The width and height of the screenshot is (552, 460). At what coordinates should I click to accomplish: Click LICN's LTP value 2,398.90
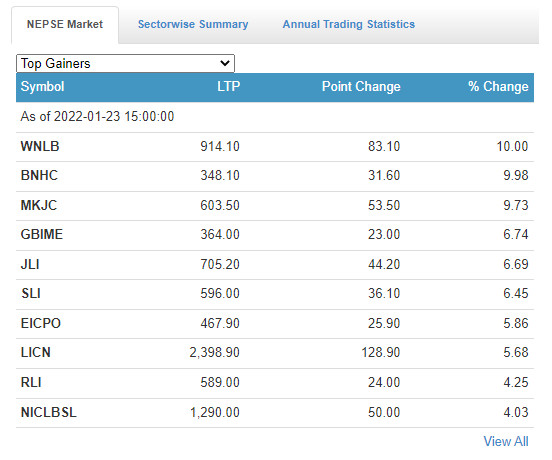[215, 352]
